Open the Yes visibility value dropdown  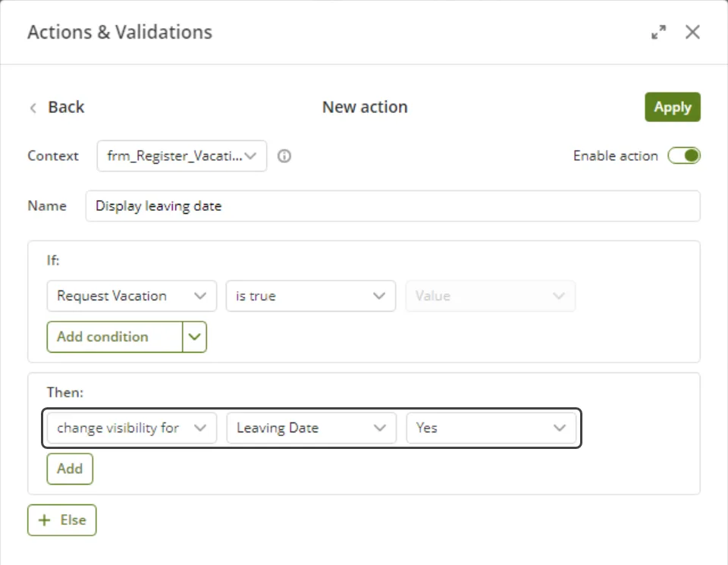pos(491,428)
